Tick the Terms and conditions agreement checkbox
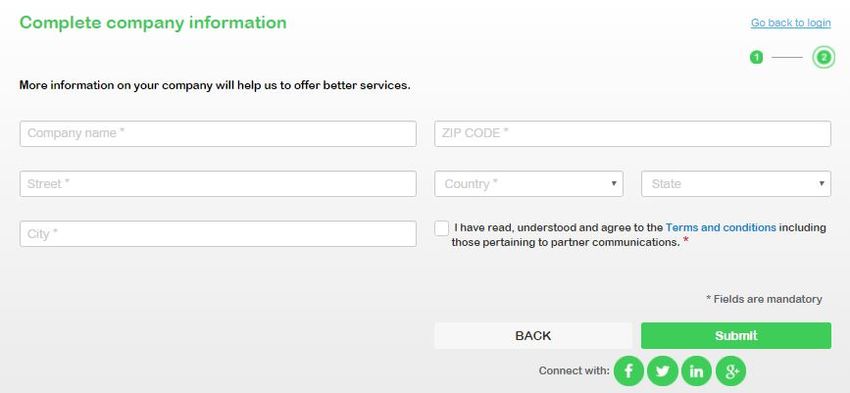850x393 pixels. pos(441,228)
